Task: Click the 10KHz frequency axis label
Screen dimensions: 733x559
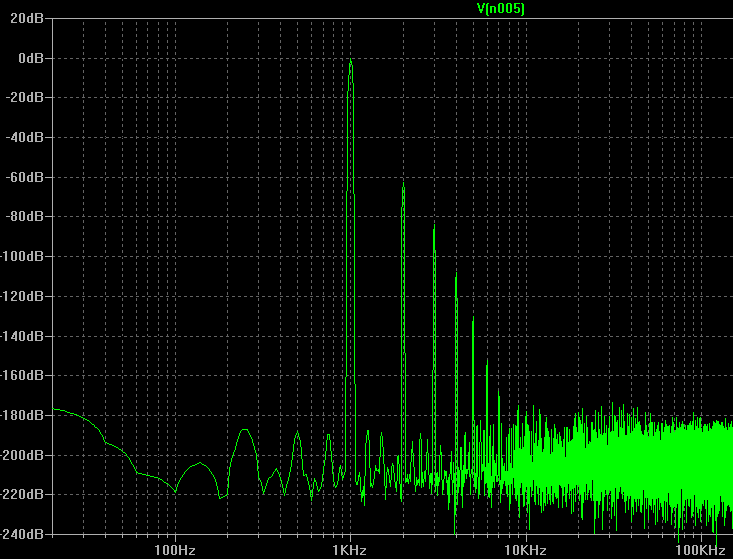Action: pos(525,550)
